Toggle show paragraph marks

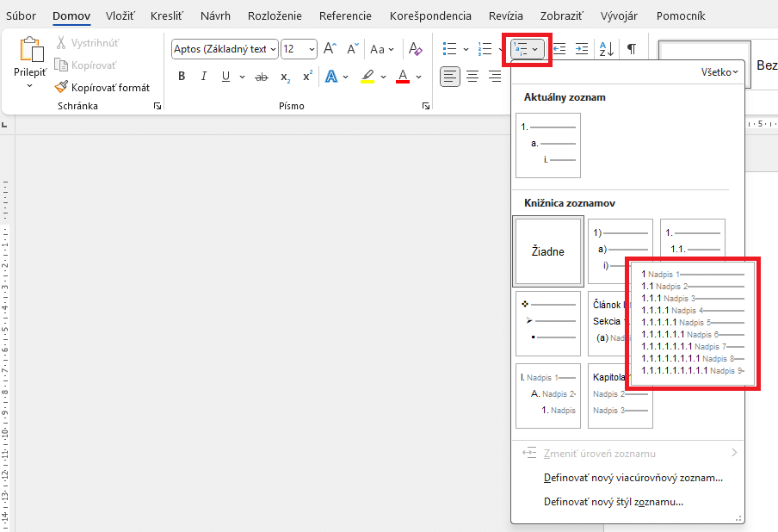pyautogui.click(x=631, y=48)
